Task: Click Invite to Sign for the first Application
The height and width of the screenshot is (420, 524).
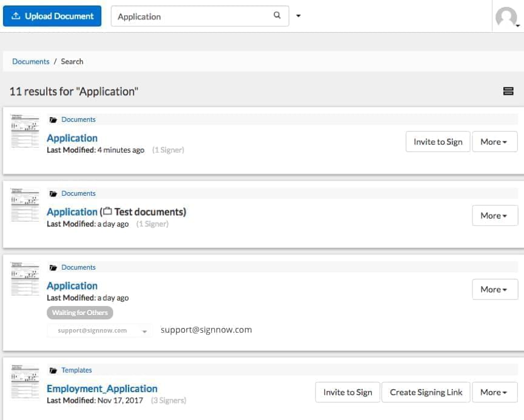Action: [437, 141]
